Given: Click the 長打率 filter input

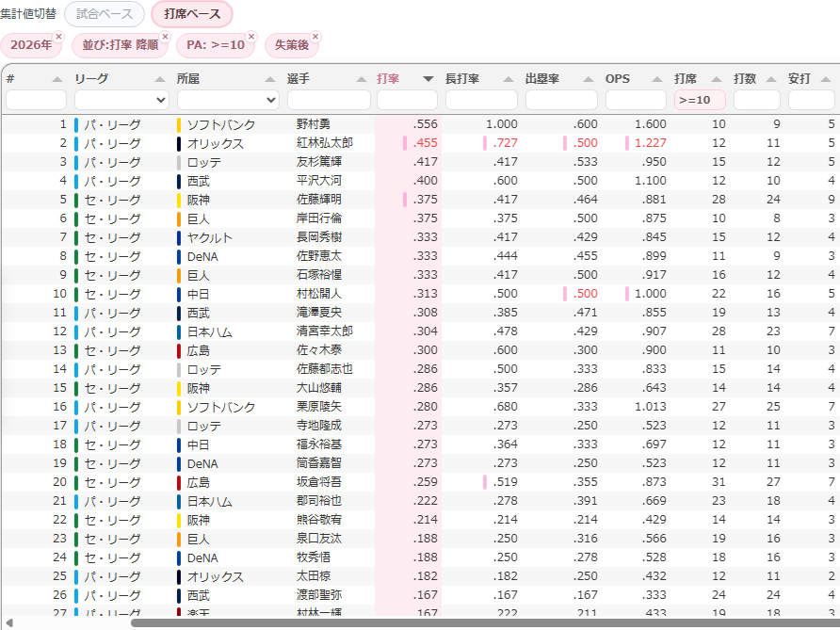Looking at the screenshot, I should 481,100.
